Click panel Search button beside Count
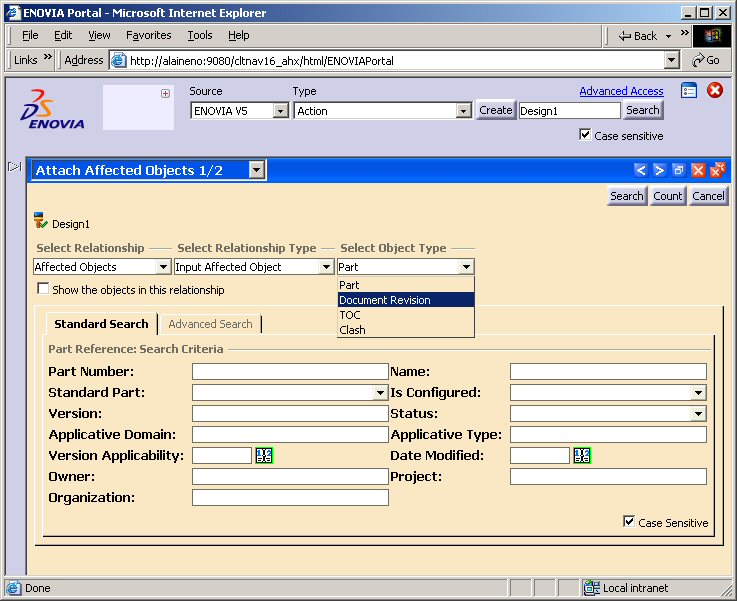Viewport: 737px width, 601px height. click(x=627, y=196)
